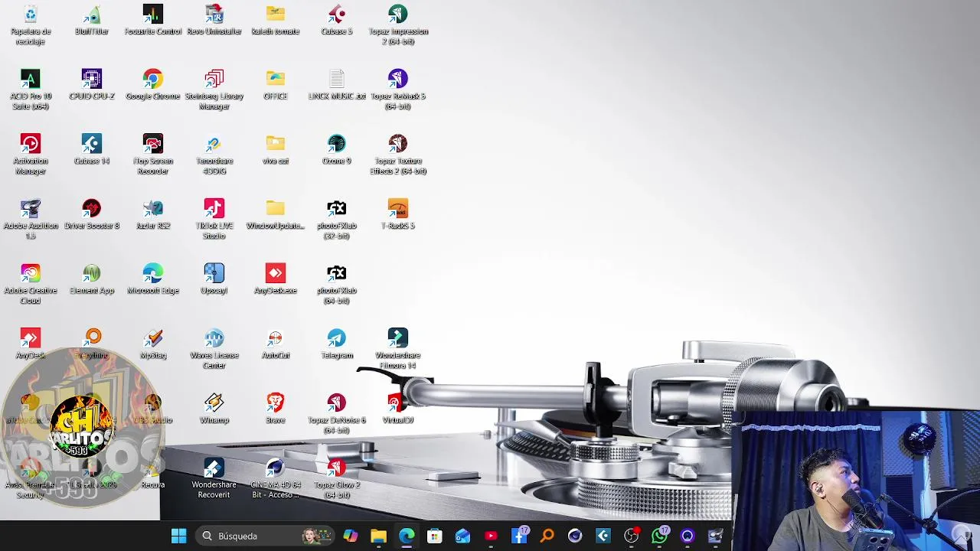980x551 pixels.
Task: Select the kaleth tomate folder
Action: (x=276, y=20)
